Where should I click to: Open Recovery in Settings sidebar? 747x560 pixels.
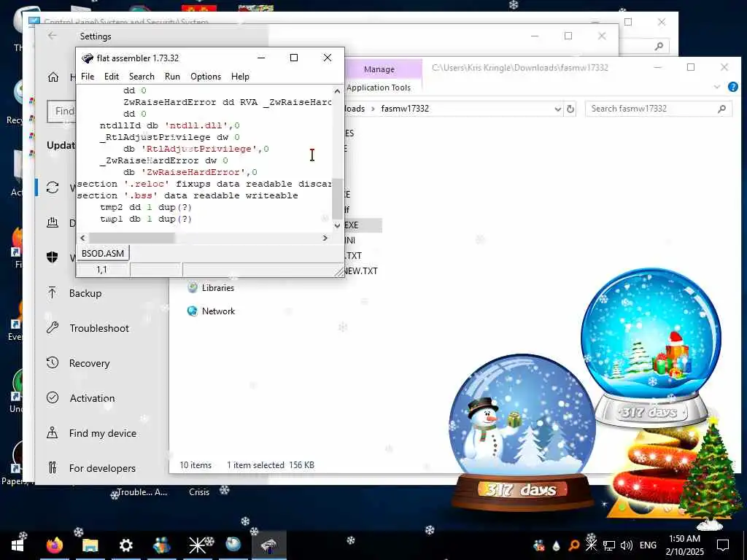pyautogui.click(x=89, y=363)
